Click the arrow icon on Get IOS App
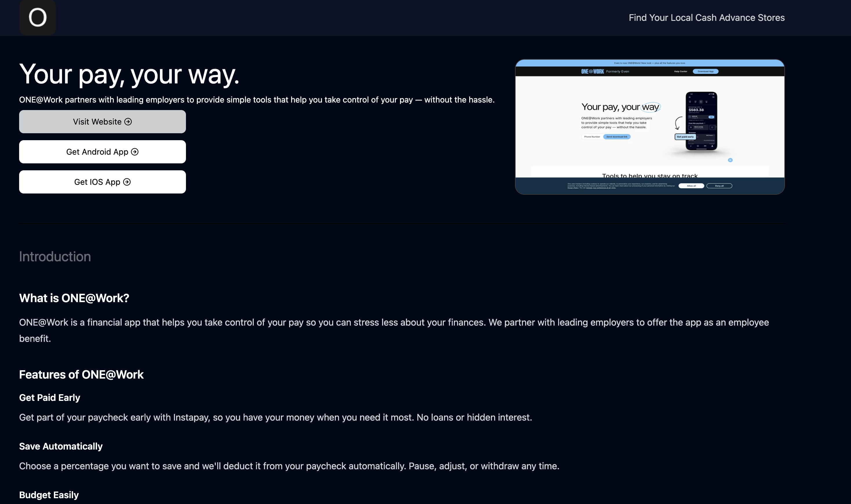Screen dimensions: 851x504 (x=127, y=182)
